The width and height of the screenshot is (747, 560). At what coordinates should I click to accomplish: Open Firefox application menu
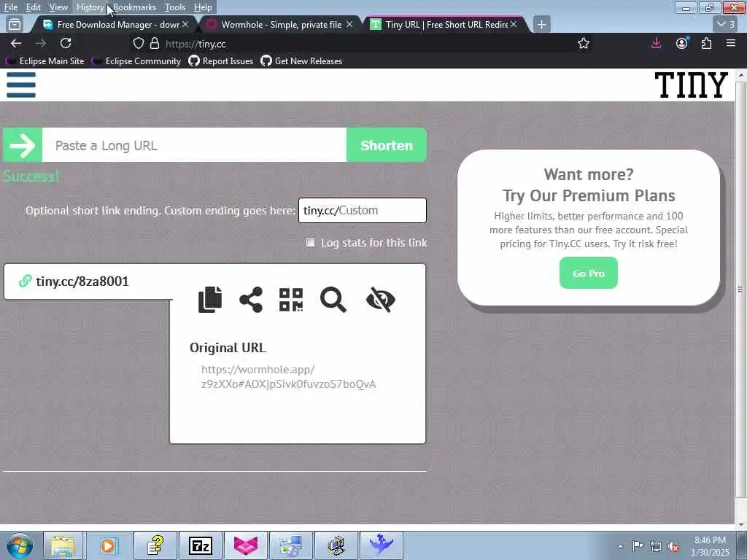pyautogui.click(x=731, y=43)
